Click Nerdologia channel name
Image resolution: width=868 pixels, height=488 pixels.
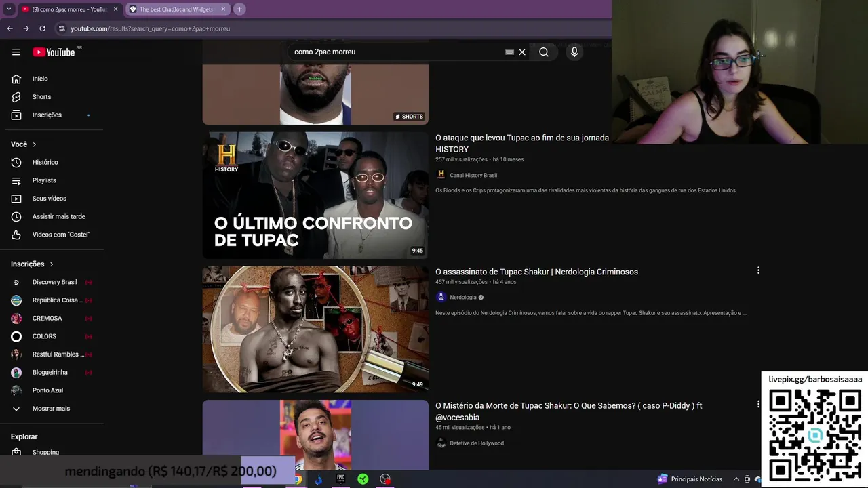point(463,297)
